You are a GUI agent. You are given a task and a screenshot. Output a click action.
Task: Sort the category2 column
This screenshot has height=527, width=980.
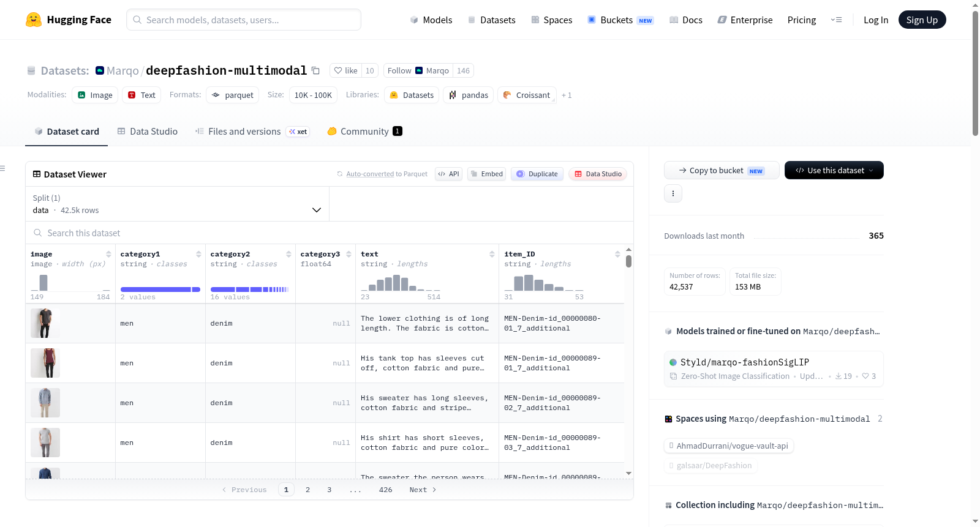pos(288,254)
